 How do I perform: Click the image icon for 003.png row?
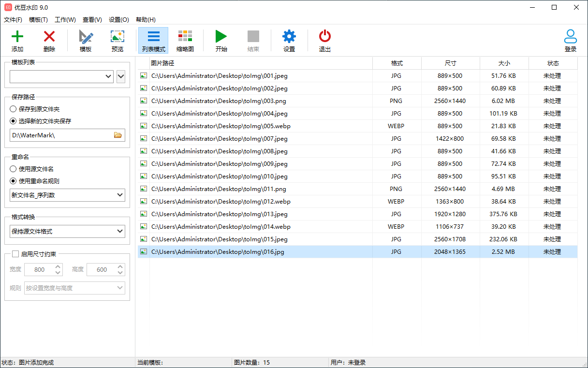[x=144, y=101]
